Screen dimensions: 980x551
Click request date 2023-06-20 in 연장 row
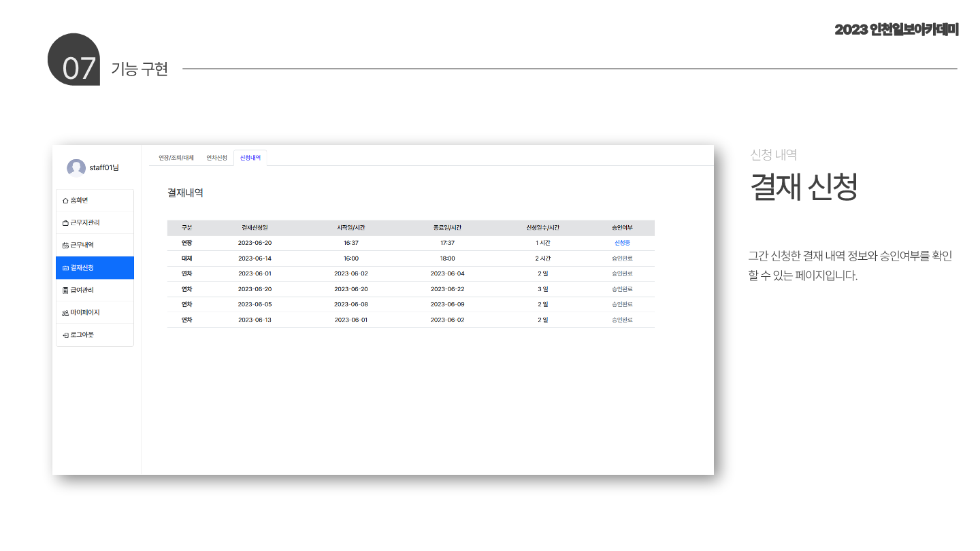pos(255,243)
